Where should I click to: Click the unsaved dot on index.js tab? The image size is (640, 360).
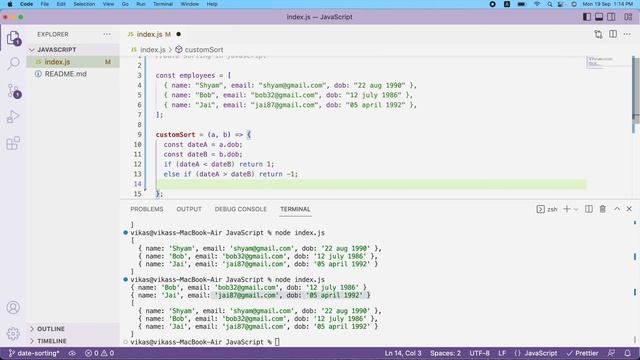pyautogui.click(x=178, y=34)
